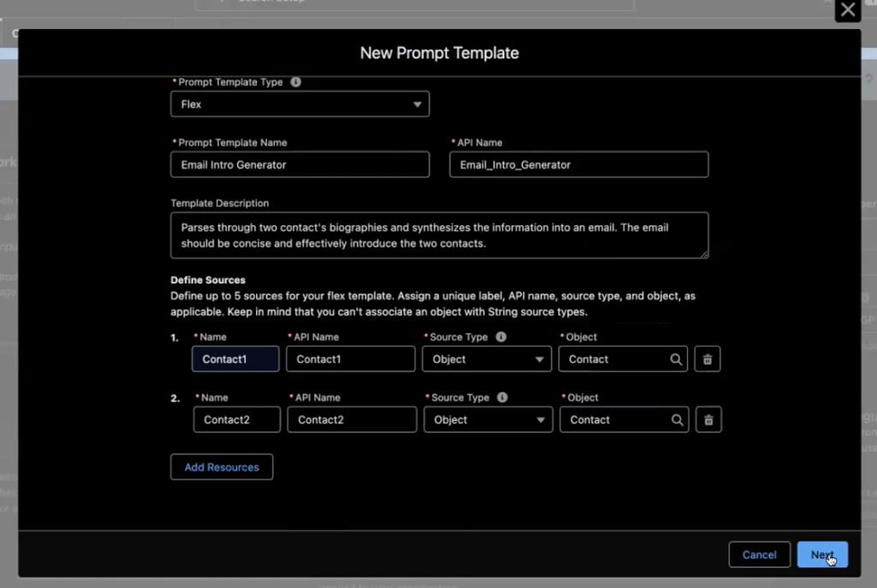
Task: Click the Email_Intro_Generator API Name field
Action: (578, 165)
